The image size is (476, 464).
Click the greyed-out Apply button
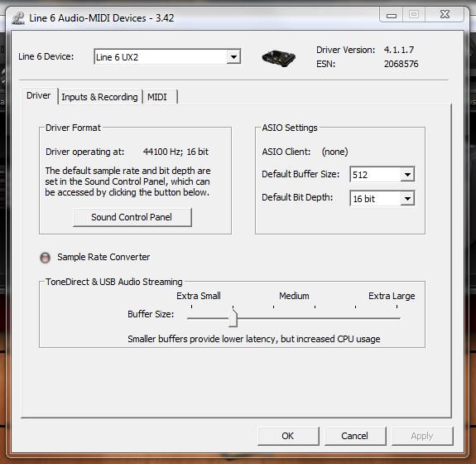point(422,436)
